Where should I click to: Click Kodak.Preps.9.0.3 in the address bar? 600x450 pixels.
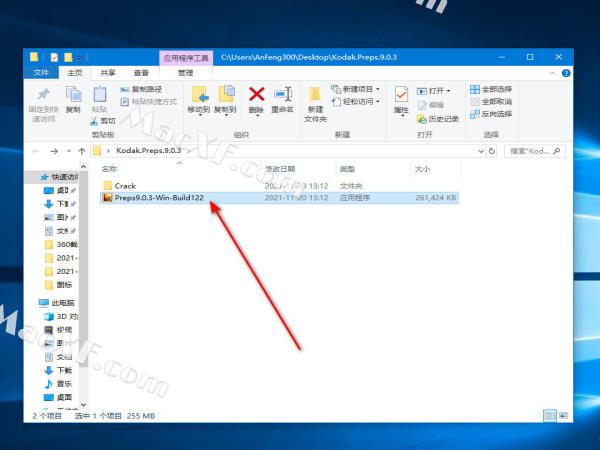148,150
